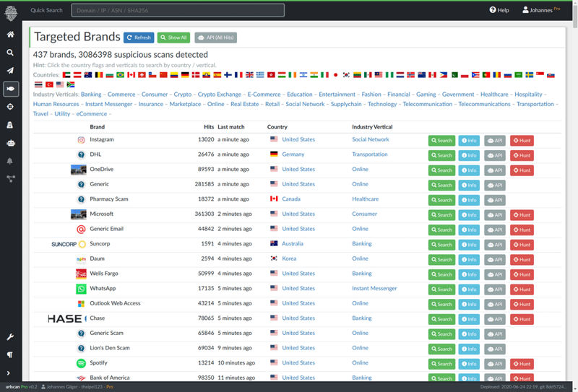Viewport: 578px width, 392px height.
Task: Click the urlscan logo at top left
Action: tap(11, 13)
